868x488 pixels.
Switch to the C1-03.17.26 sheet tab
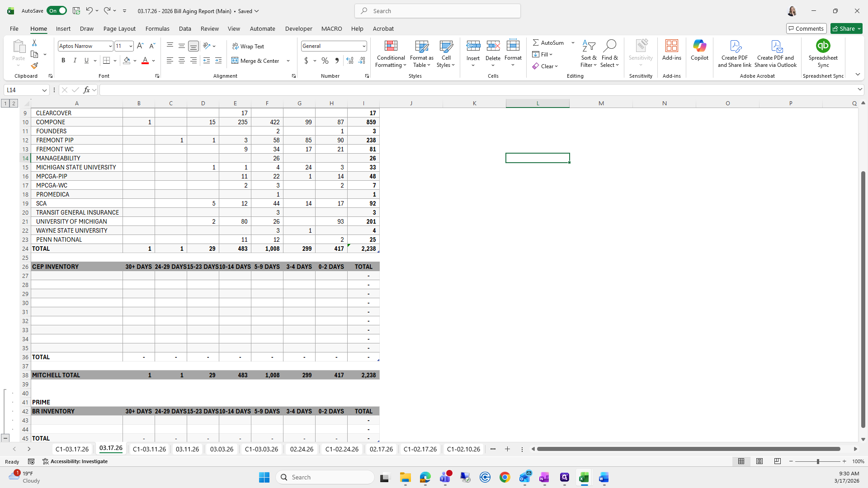71,449
